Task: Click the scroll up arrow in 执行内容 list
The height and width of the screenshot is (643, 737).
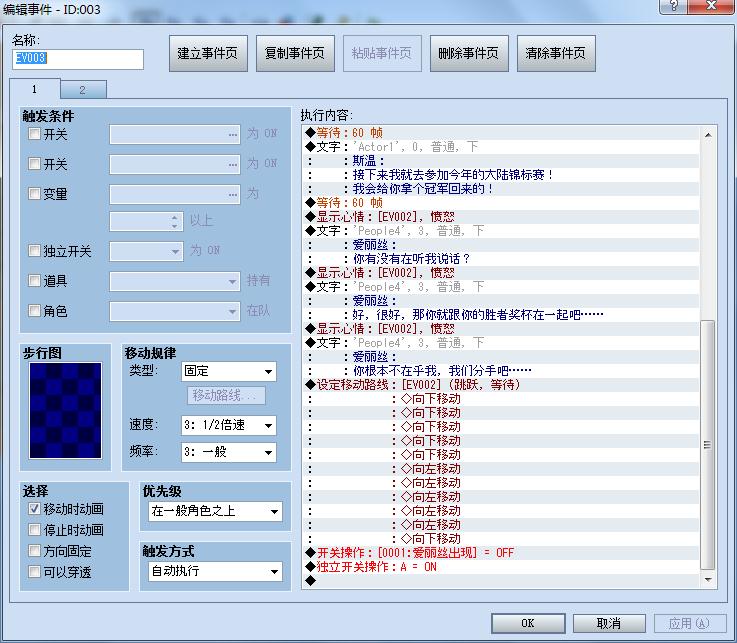Action: [x=708, y=135]
